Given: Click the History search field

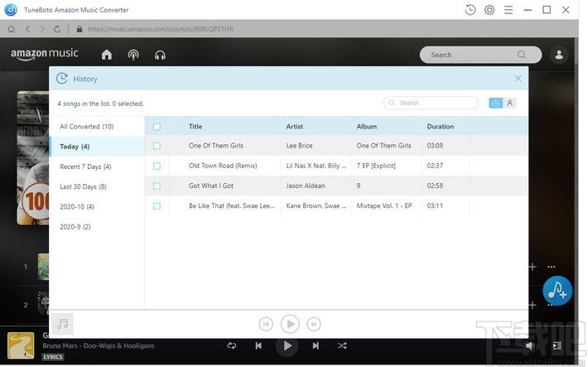Looking at the screenshot, I should (431, 103).
